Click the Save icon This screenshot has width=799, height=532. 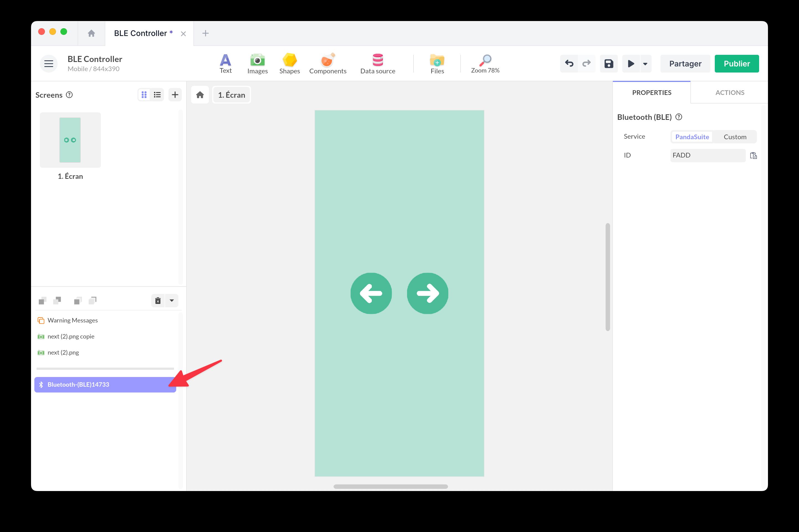(609, 63)
